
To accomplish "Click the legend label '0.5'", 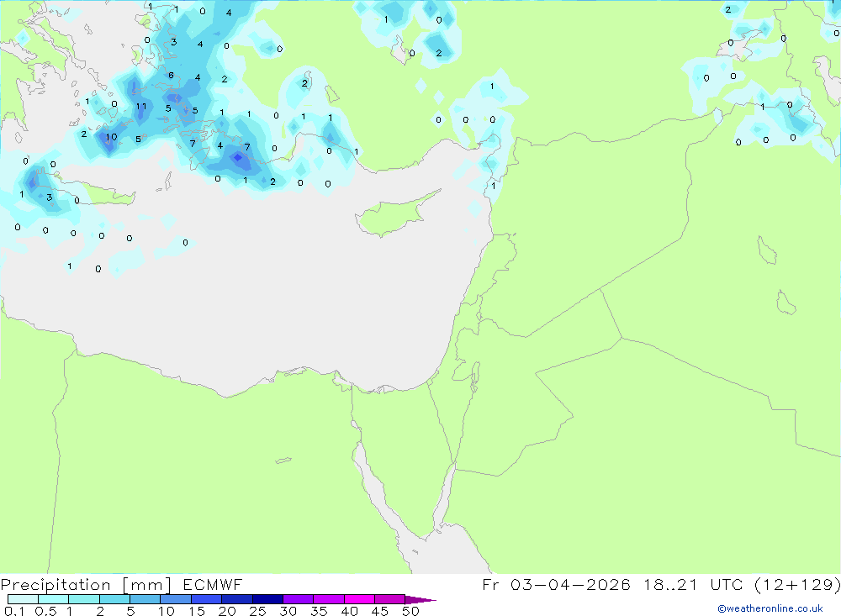I will click(x=45, y=611).
